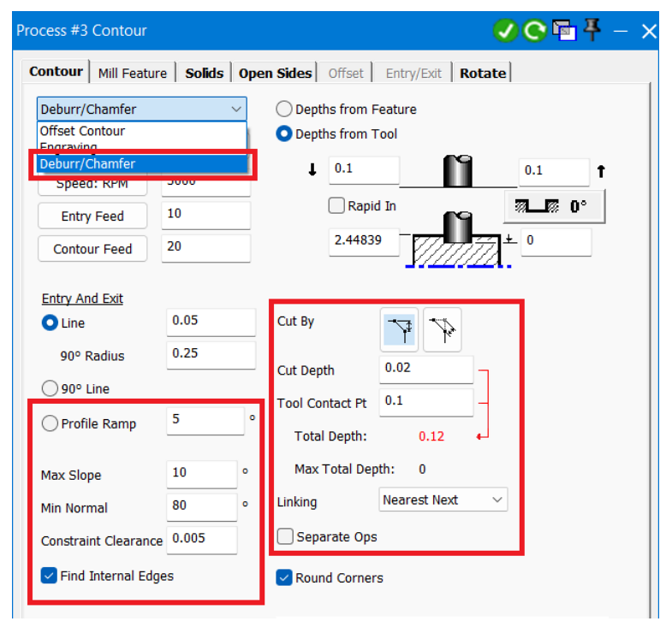Click the Entry Feed button
The width and height of the screenshot is (672, 633).
(x=92, y=216)
